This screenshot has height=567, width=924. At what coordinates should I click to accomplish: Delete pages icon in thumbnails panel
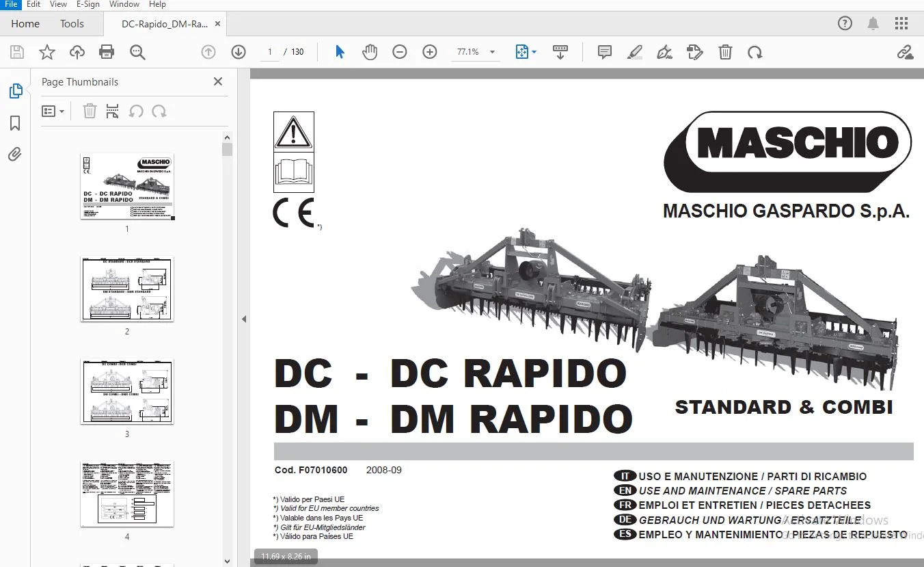pyautogui.click(x=90, y=111)
